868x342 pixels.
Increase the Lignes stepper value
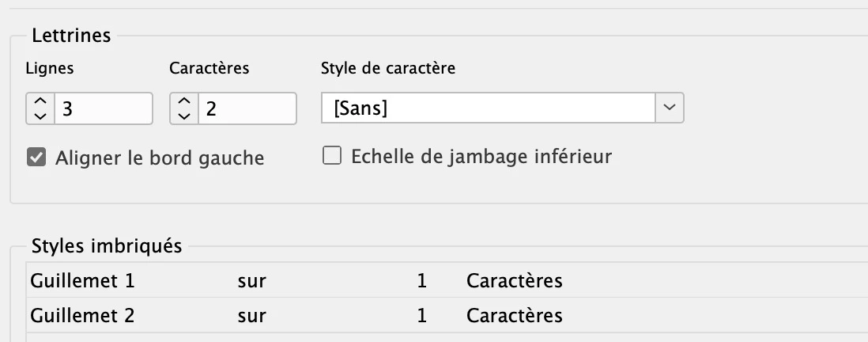pyautogui.click(x=40, y=101)
